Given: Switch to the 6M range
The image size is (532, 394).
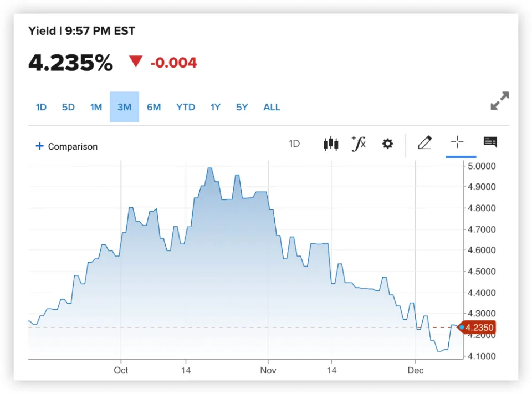Looking at the screenshot, I should [x=154, y=107].
